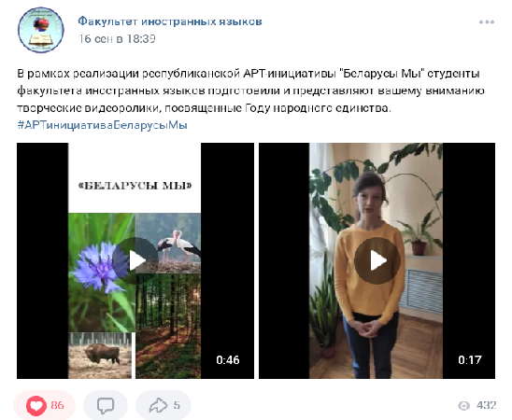The height and width of the screenshot is (420, 512).
Task: Click the 0:17 duration label
Action: click(x=470, y=360)
